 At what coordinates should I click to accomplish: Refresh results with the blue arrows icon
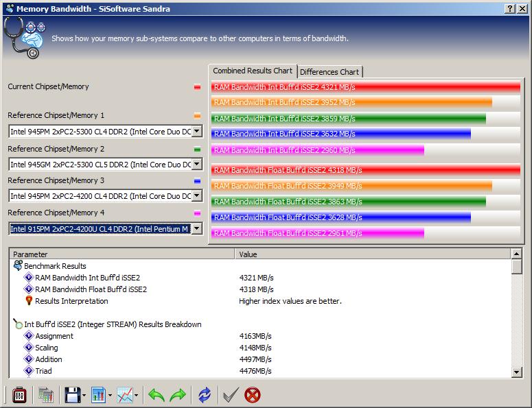[x=205, y=395]
